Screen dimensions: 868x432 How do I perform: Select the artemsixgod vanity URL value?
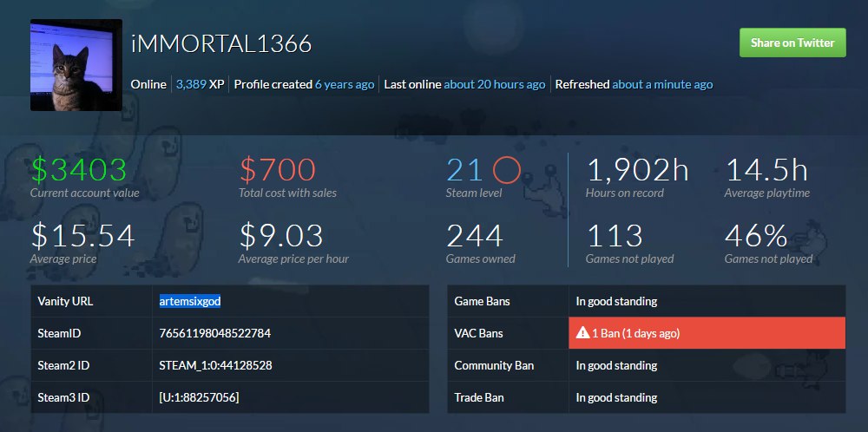pos(190,302)
